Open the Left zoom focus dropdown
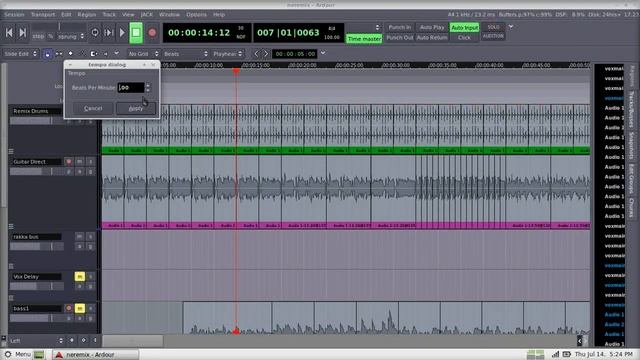Viewport: 640px width, 360px height. 36,340
